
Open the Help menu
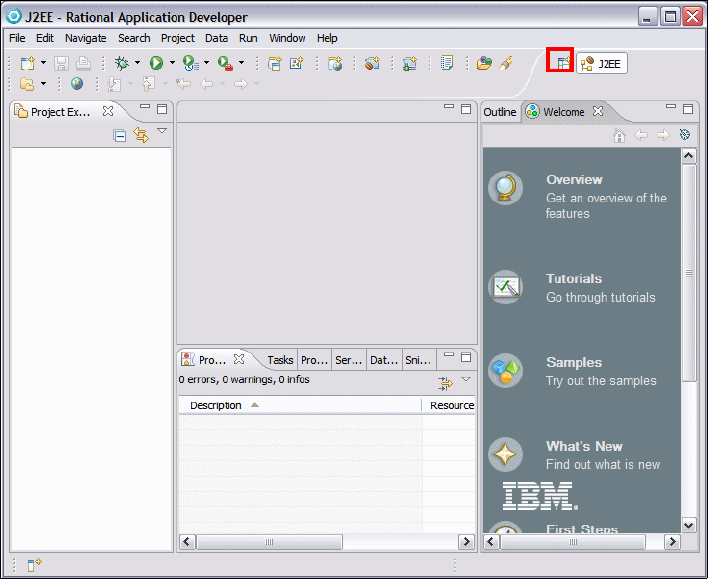coord(327,38)
